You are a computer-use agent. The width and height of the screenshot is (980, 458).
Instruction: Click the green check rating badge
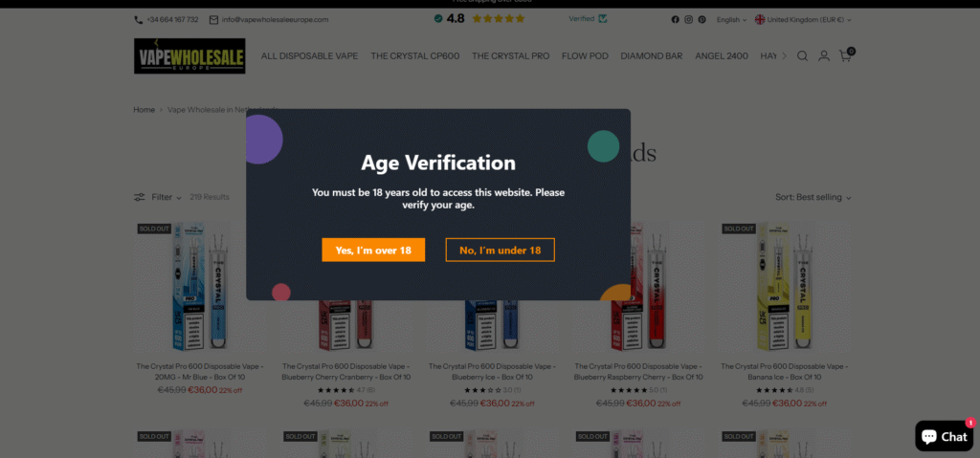tap(438, 19)
